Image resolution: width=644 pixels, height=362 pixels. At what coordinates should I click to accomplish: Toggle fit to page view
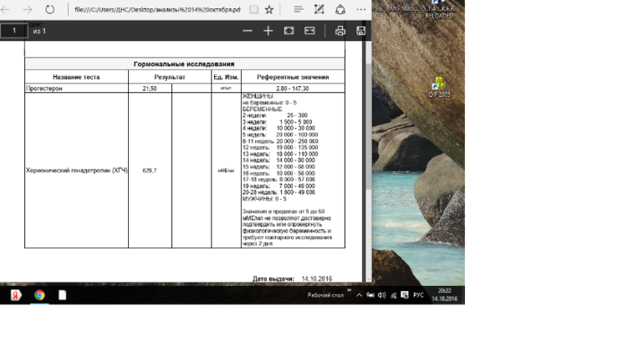point(289,31)
